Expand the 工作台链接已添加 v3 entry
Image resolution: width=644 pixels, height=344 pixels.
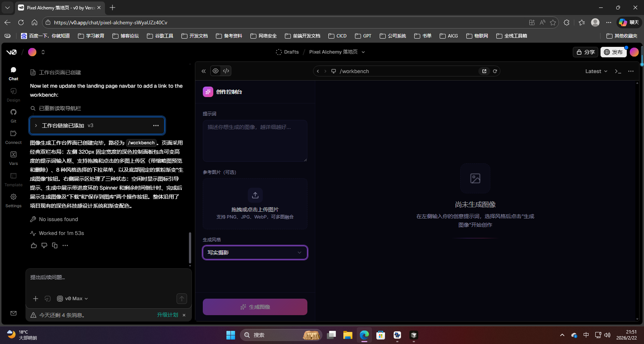36,126
